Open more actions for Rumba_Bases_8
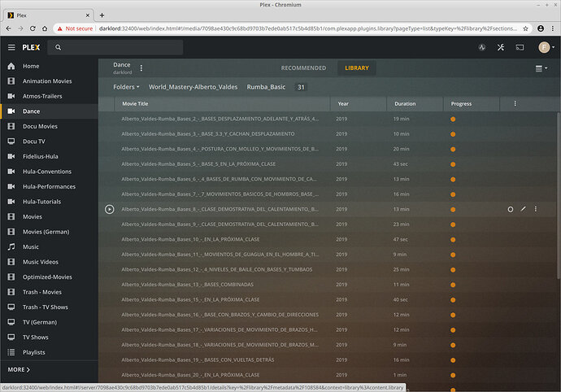 (535, 209)
